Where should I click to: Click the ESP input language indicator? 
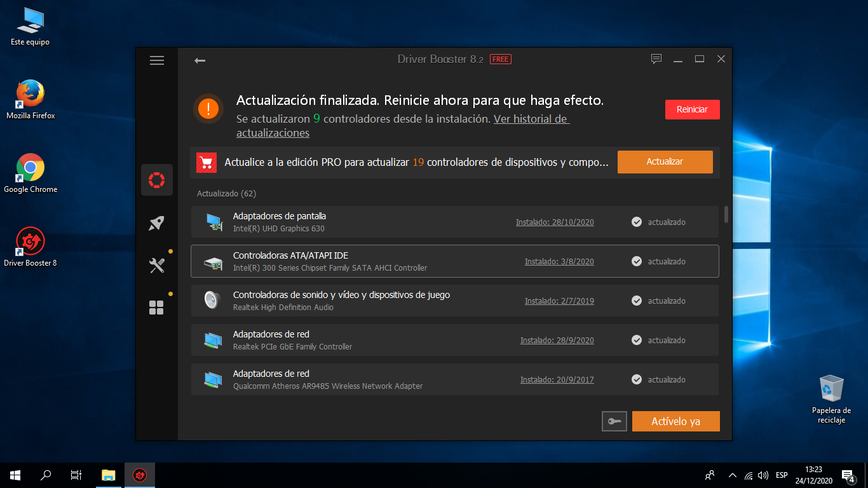tap(782, 475)
